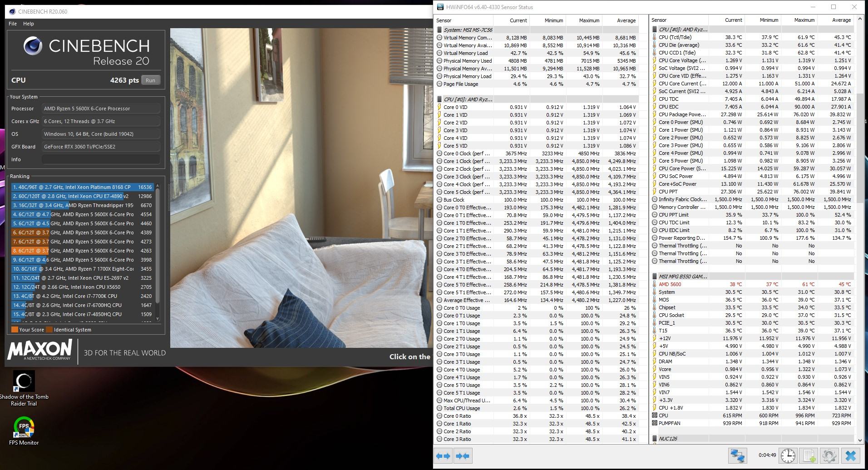Open Shadow of the Tomb Raider Trial shortcut
This screenshot has width=868, height=470.
24,388
